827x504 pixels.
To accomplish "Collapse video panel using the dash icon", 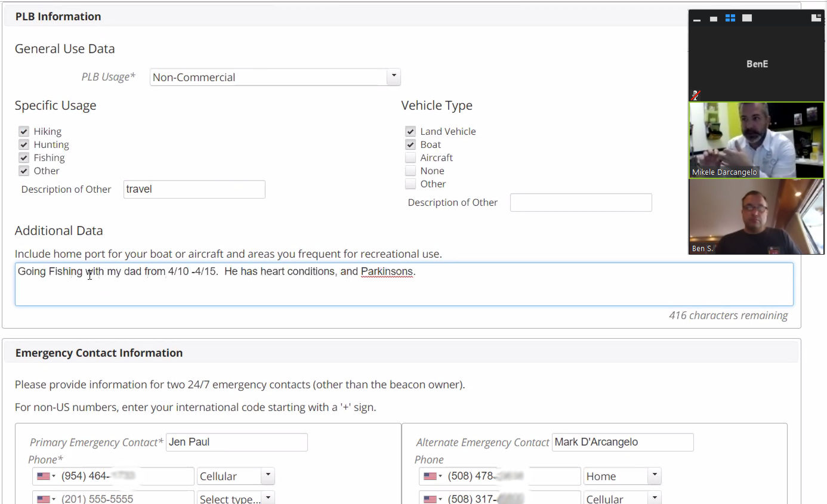I will pos(697,19).
